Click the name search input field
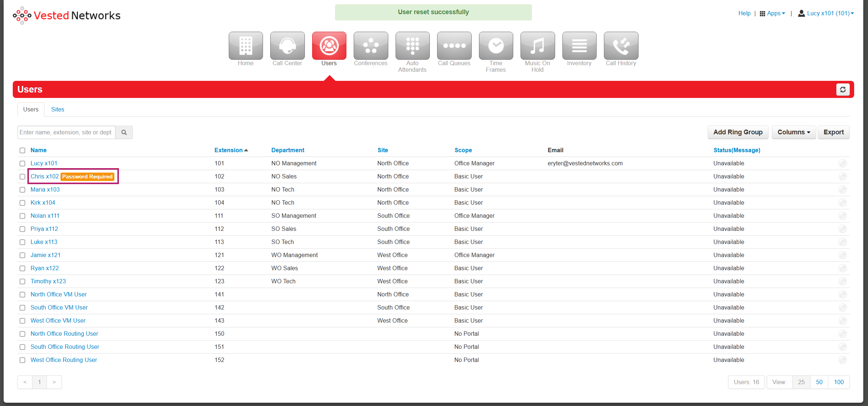The width and height of the screenshot is (868, 406). click(66, 133)
